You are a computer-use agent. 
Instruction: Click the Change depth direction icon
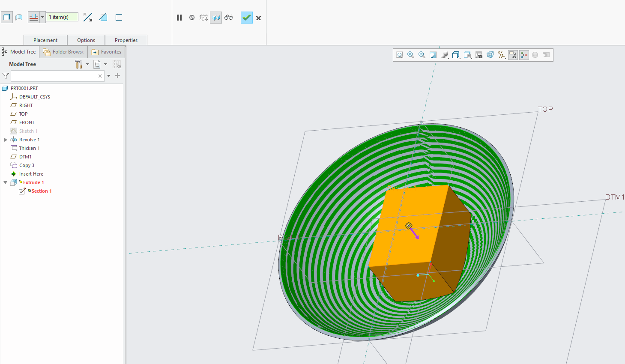tap(88, 17)
